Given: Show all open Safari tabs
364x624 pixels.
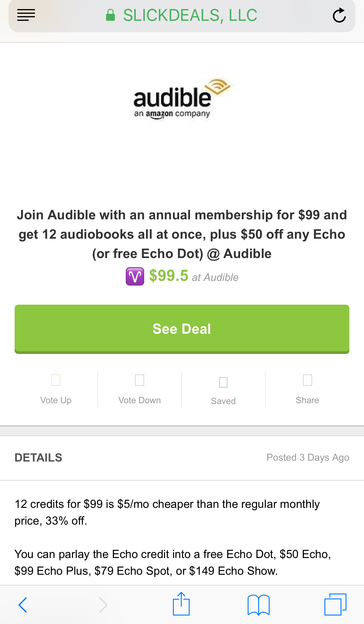Looking at the screenshot, I should click(335, 605).
